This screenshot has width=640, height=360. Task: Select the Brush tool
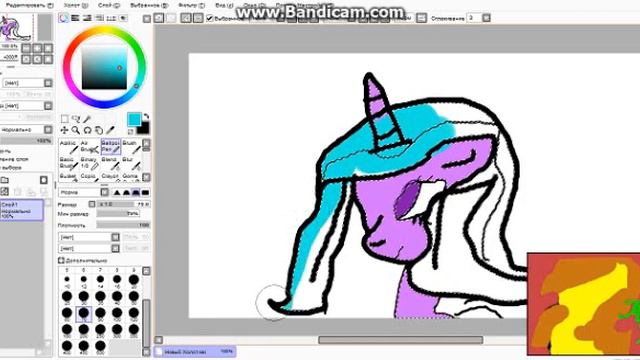click(x=131, y=146)
